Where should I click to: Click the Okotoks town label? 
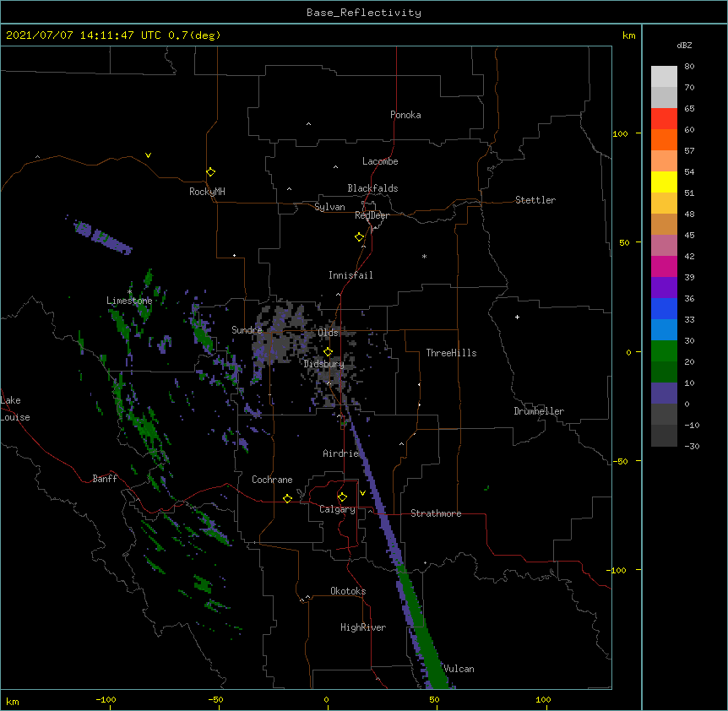pyautogui.click(x=348, y=591)
